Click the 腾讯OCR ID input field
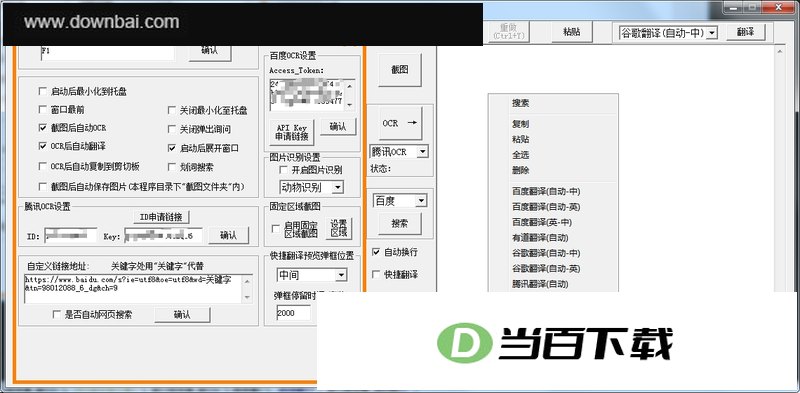This screenshot has height=393, width=800. 70,235
